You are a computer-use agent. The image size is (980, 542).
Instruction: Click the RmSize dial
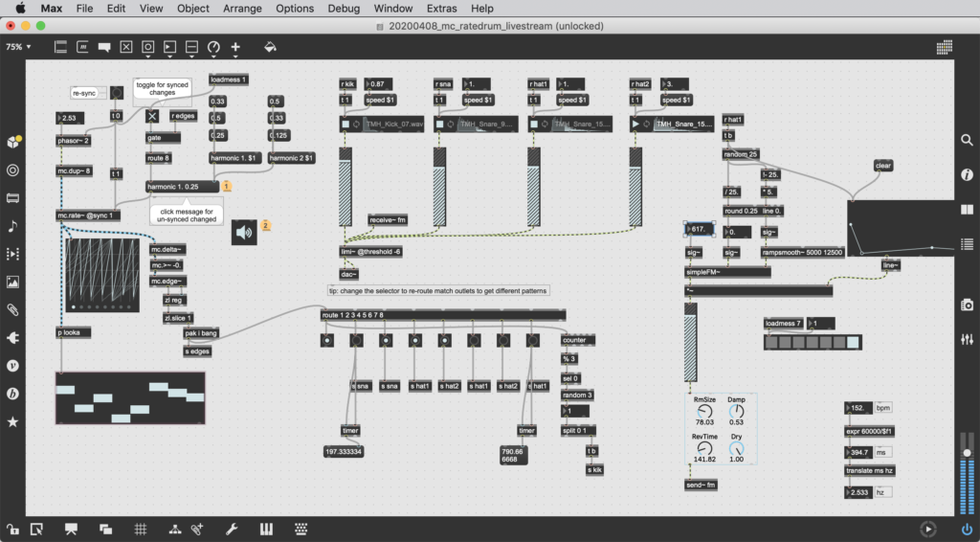[704, 412]
